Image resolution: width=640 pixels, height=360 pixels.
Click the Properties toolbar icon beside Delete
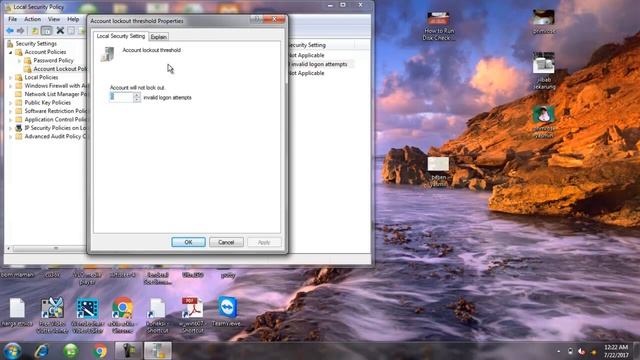pos(71,31)
